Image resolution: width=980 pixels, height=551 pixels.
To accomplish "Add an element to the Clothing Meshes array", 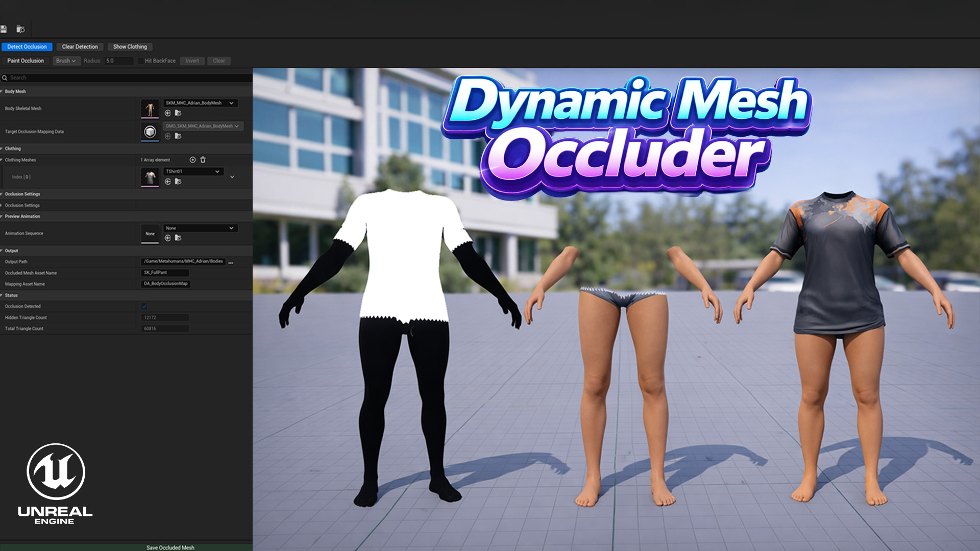I will click(x=192, y=160).
